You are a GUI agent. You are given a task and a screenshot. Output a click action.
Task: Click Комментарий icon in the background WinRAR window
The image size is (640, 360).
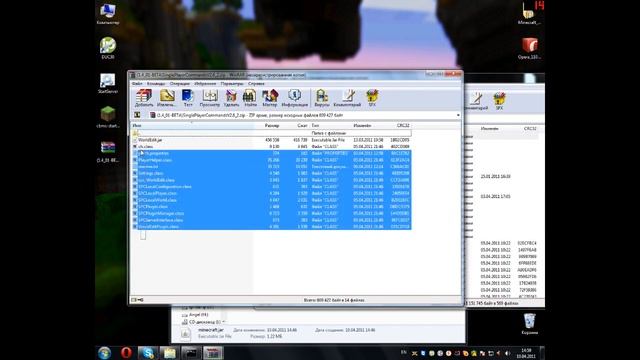[x=476, y=101]
